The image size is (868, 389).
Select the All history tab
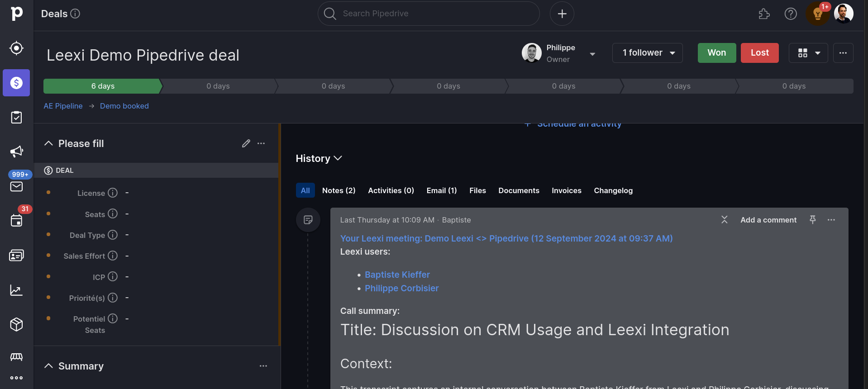(305, 190)
